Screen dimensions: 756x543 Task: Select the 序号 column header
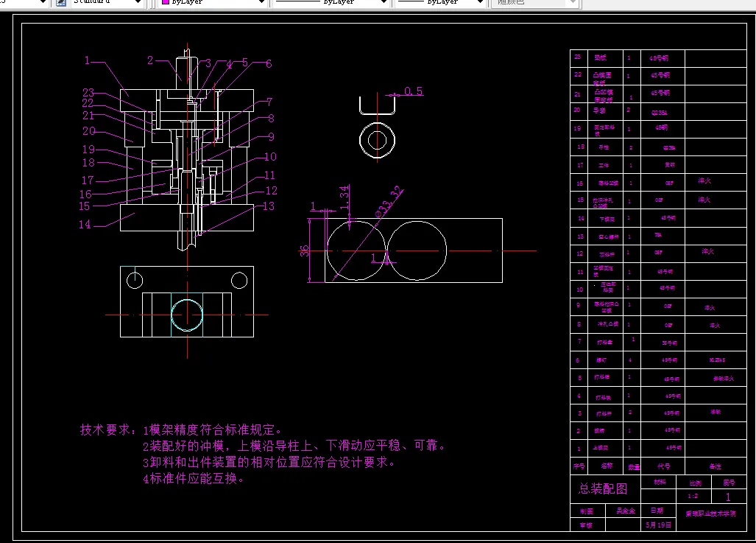tap(579, 466)
